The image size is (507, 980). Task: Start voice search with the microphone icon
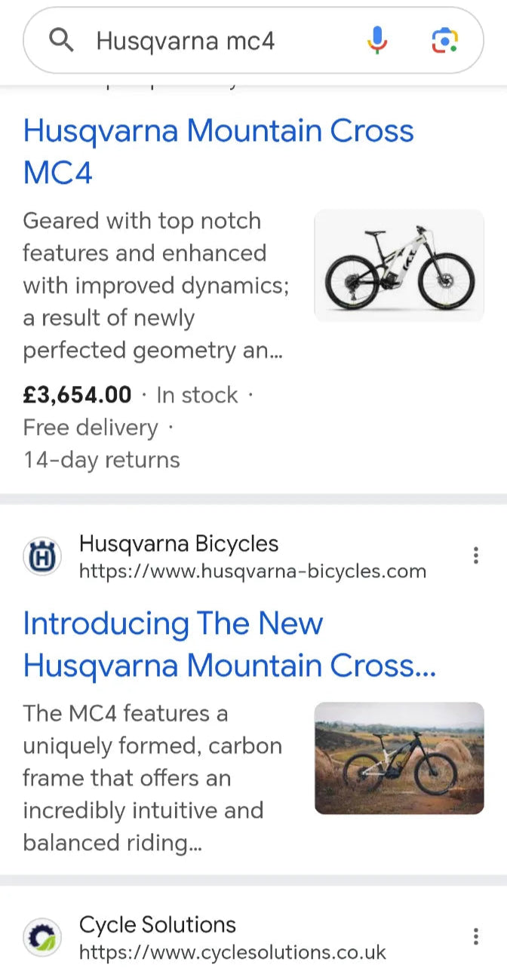click(376, 41)
